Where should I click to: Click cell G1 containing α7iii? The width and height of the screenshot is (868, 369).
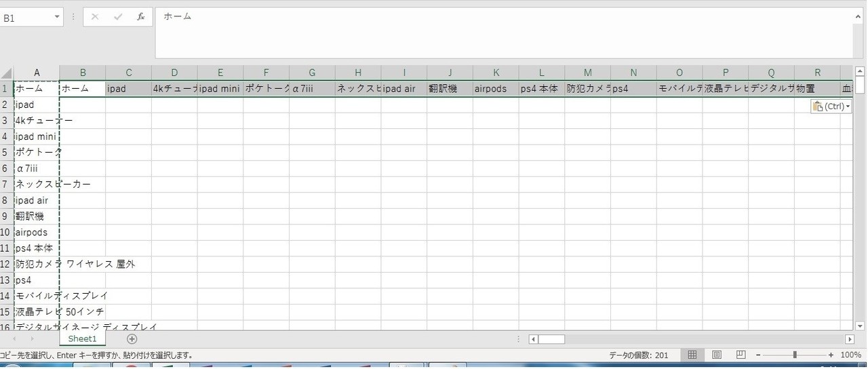pos(312,89)
